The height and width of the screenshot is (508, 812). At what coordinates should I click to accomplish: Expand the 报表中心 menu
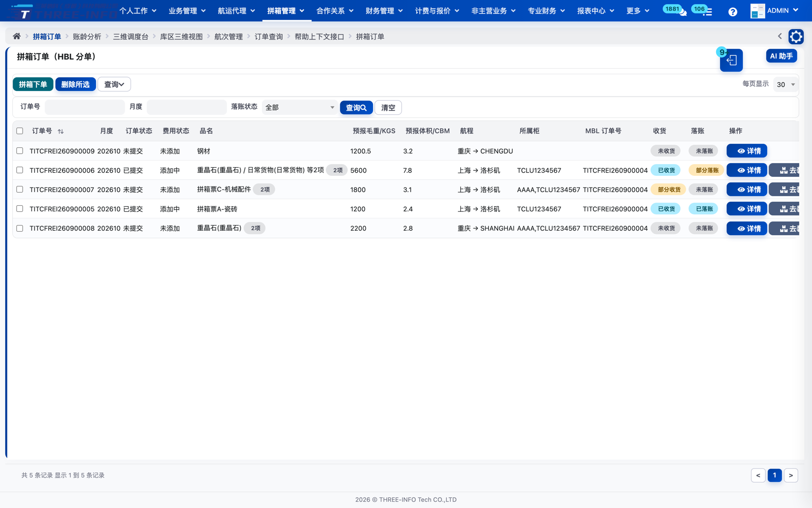coord(595,11)
